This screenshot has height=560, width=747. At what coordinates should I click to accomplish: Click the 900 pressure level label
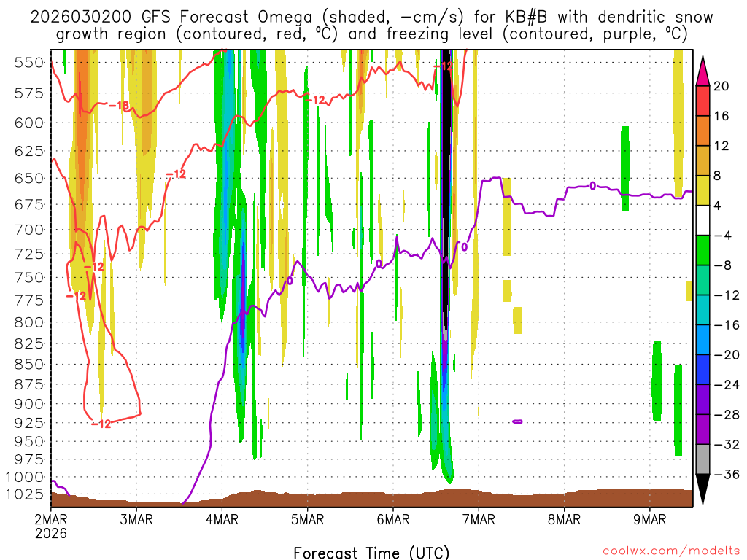(28, 404)
